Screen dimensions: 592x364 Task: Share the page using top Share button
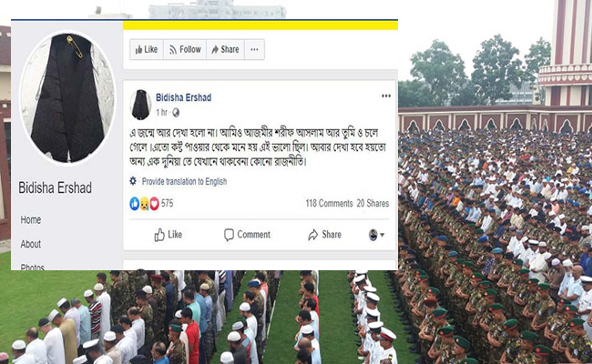pyautogui.click(x=225, y=49)
